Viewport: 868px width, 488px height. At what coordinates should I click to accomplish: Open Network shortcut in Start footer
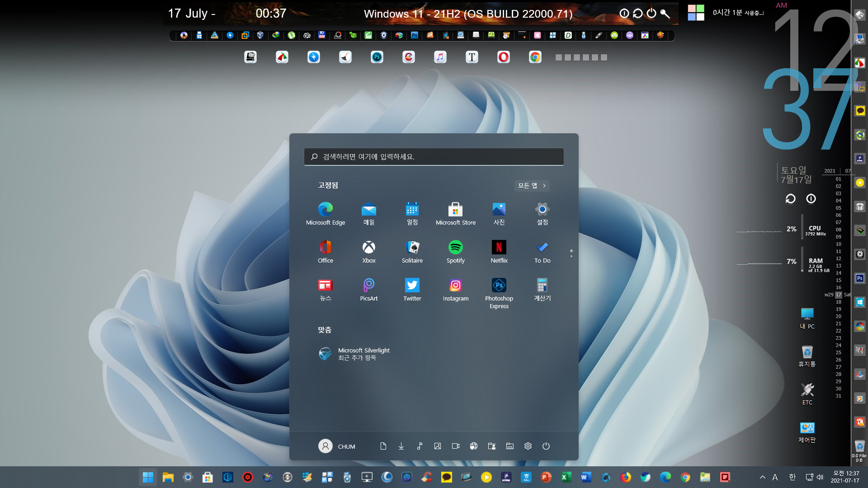pos(474,446)
